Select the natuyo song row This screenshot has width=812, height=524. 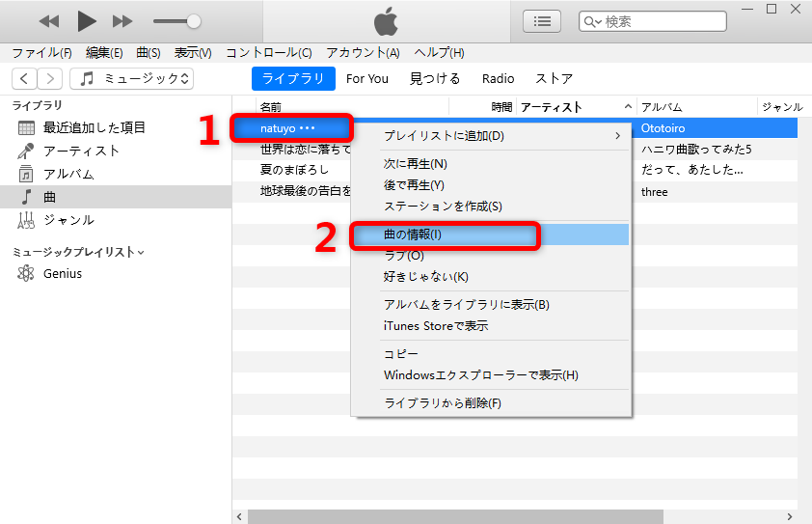click(x=292, y=128)
